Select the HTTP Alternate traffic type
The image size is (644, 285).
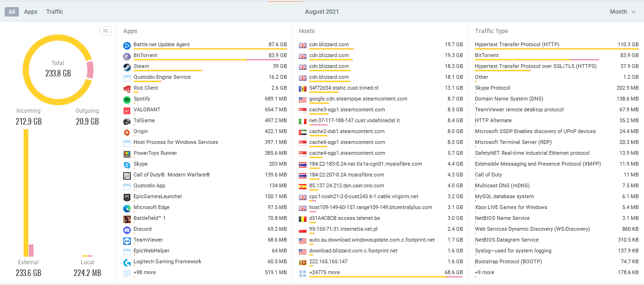[557, 121]
